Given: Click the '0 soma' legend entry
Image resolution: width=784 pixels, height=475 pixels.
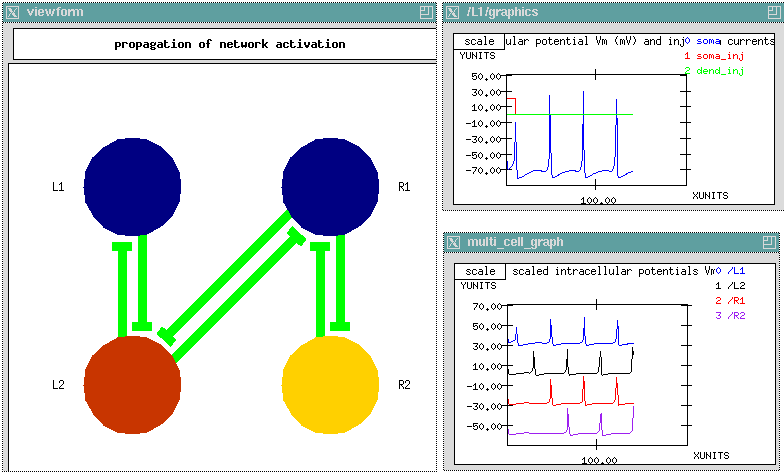Looking at the screenshot, I should 702,41.
